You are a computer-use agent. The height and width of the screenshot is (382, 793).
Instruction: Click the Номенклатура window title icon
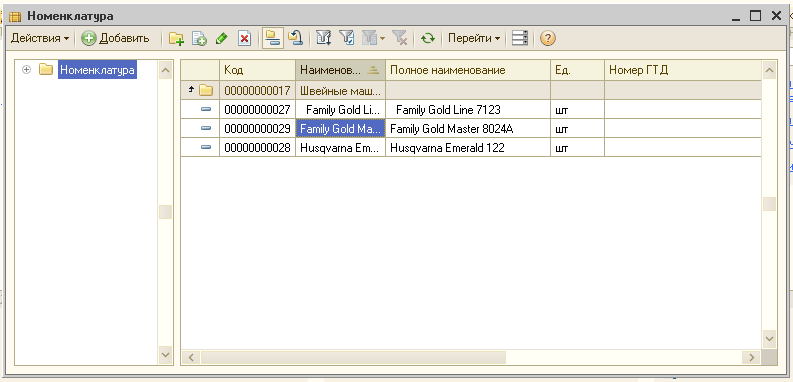pyautogui.click(x=15, y=17)
